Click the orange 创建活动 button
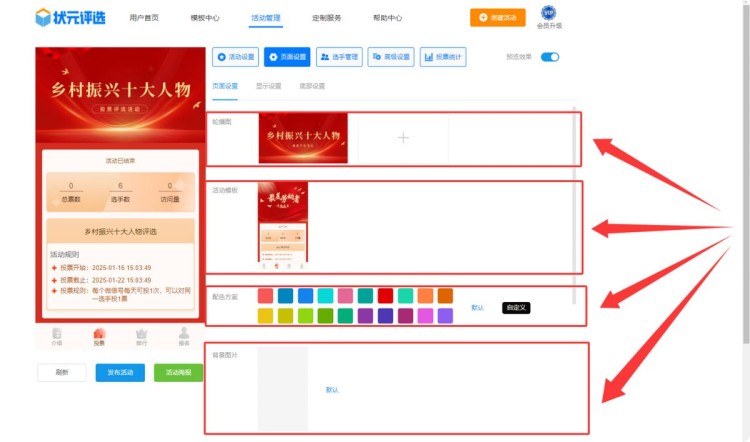Screen dimensions: 750x442 point(497,18)
